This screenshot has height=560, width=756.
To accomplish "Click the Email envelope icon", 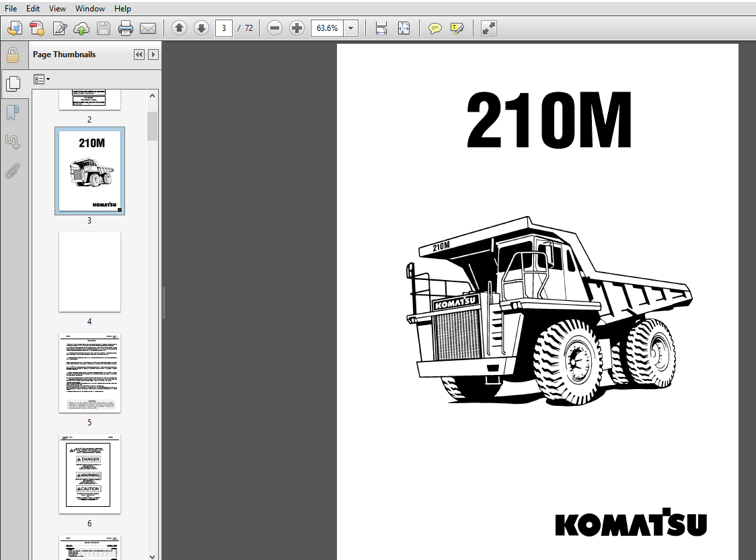I will tap(147, 28).
